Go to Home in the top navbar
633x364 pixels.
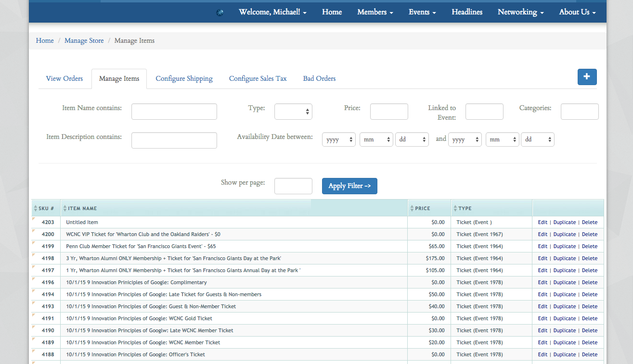[332, 12]
